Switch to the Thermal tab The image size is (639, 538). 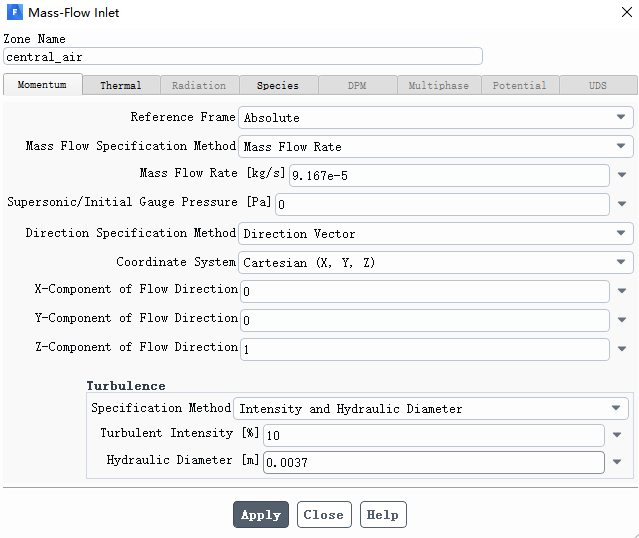(120, 86)
